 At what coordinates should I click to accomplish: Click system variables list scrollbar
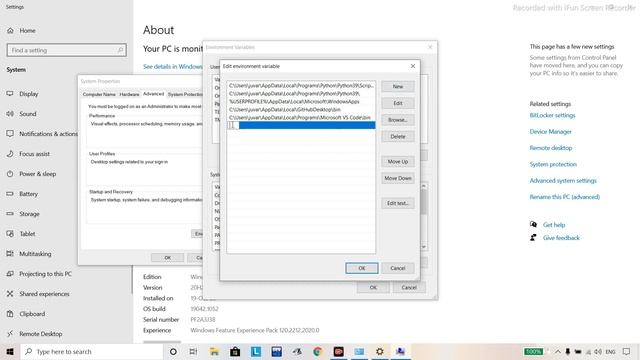pyautogui.click(x=424, y=216)
